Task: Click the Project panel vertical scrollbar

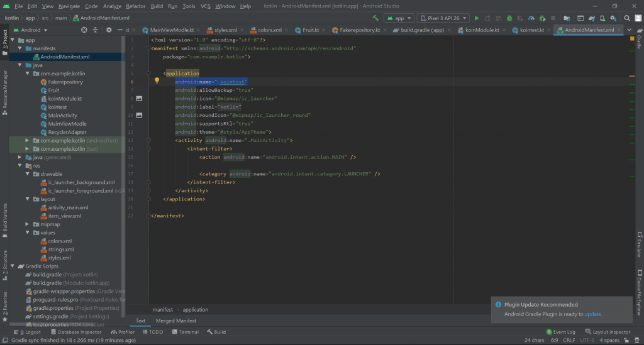Action: [123, 177]
